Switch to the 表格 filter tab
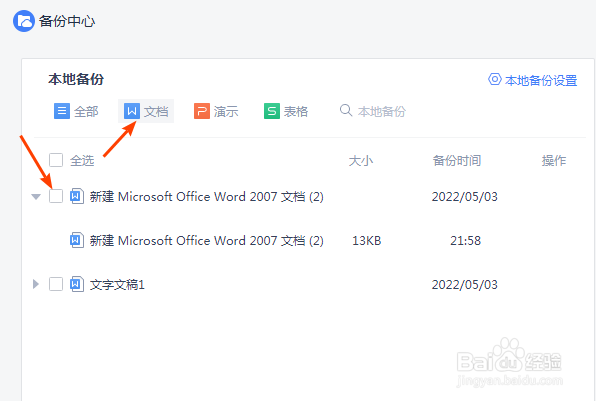 pyautogui.click(x=286, y=111)
